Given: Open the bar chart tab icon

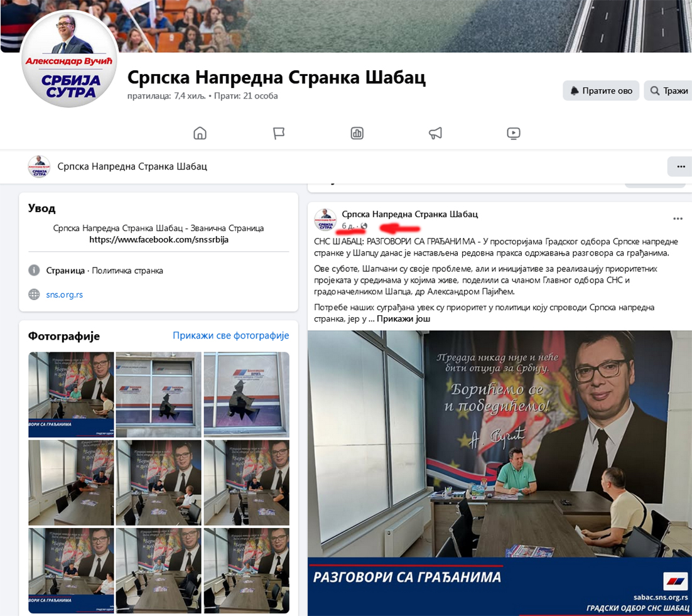Looking at the screenshot, I should 357,133.
